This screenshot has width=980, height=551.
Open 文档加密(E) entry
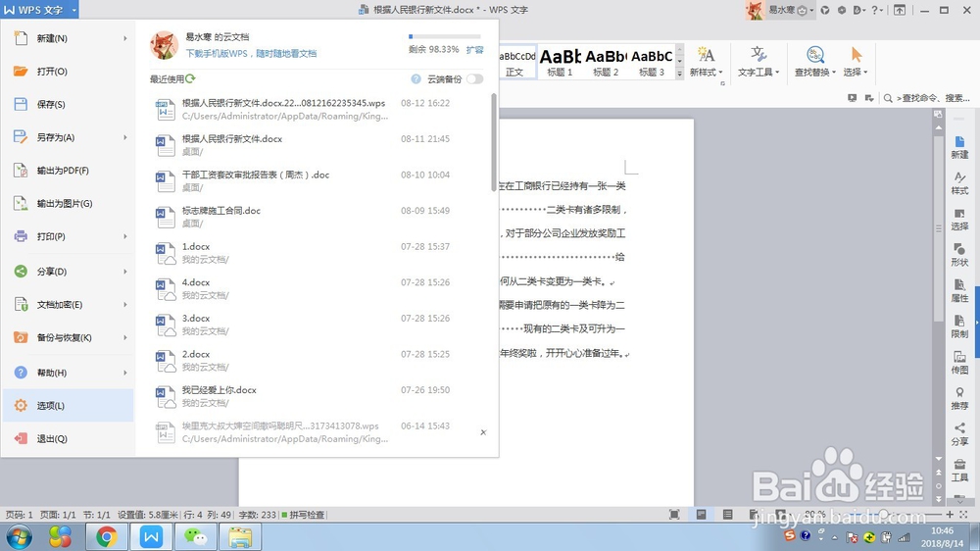(x=68, y=305)
